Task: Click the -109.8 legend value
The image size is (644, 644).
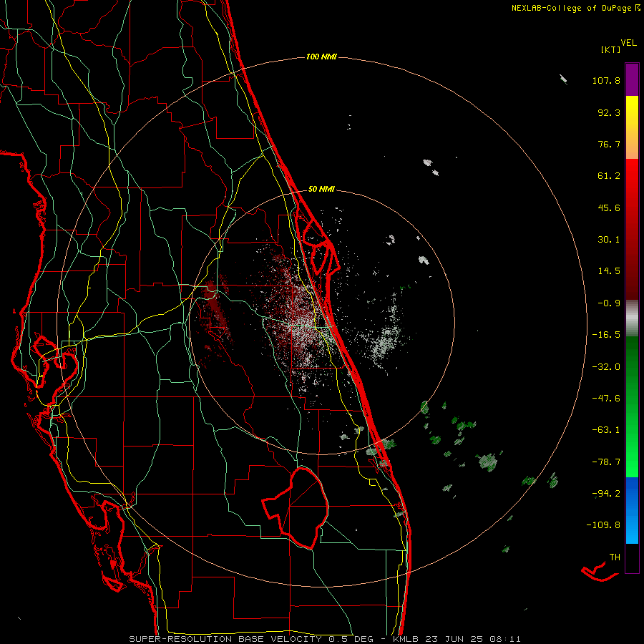Action: (603, 525)
